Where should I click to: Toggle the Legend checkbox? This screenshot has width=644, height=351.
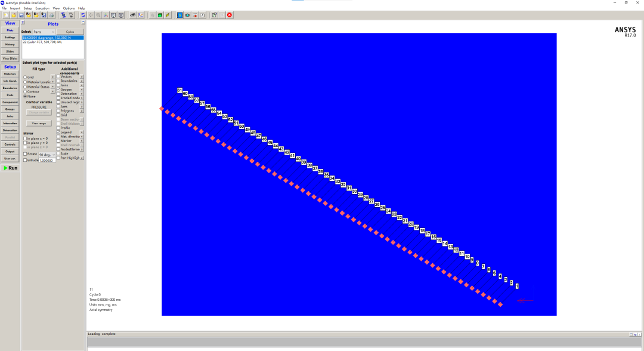(58, 133)
